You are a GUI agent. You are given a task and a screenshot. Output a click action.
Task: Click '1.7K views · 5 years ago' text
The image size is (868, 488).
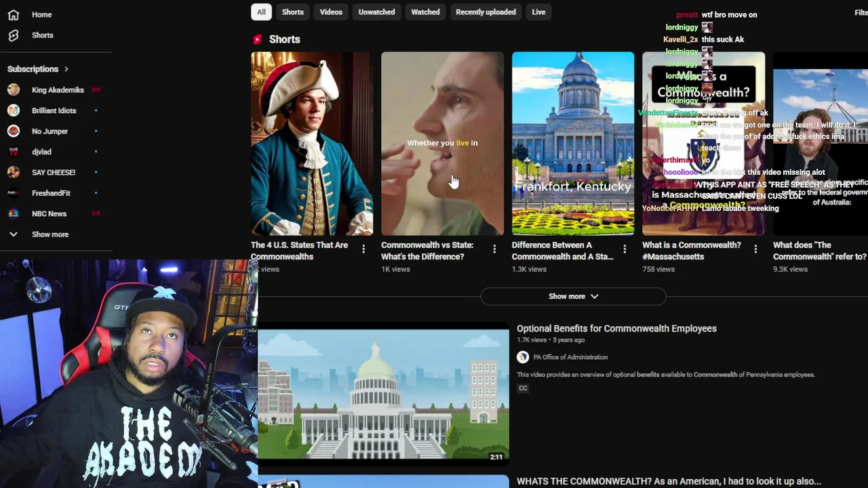tap(551, 340)
